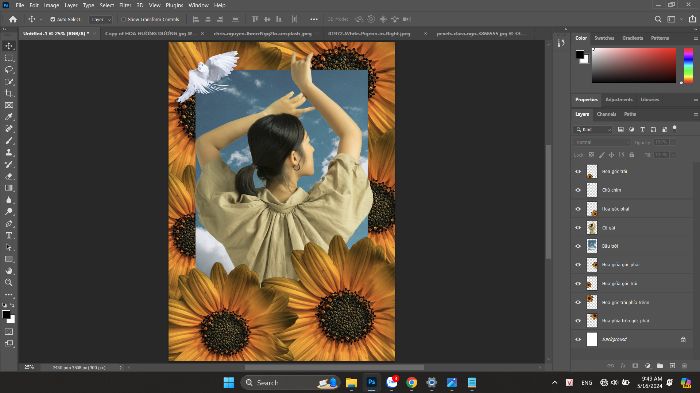Open File Explorer from taskbar
The width and height of the screenshot is (700, 393).
[351, 383]
